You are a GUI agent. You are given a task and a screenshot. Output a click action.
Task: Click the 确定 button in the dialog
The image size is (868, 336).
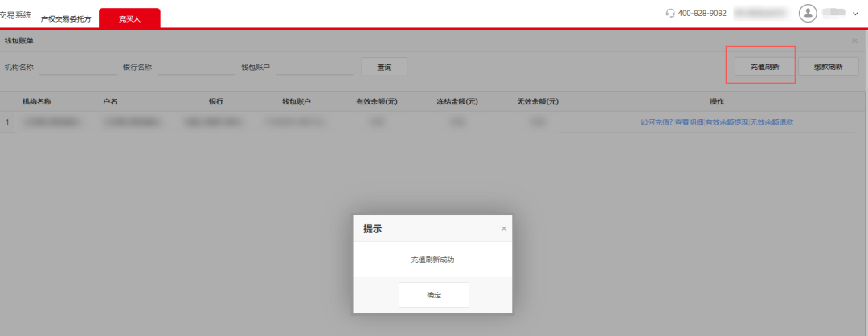point(433,295)
